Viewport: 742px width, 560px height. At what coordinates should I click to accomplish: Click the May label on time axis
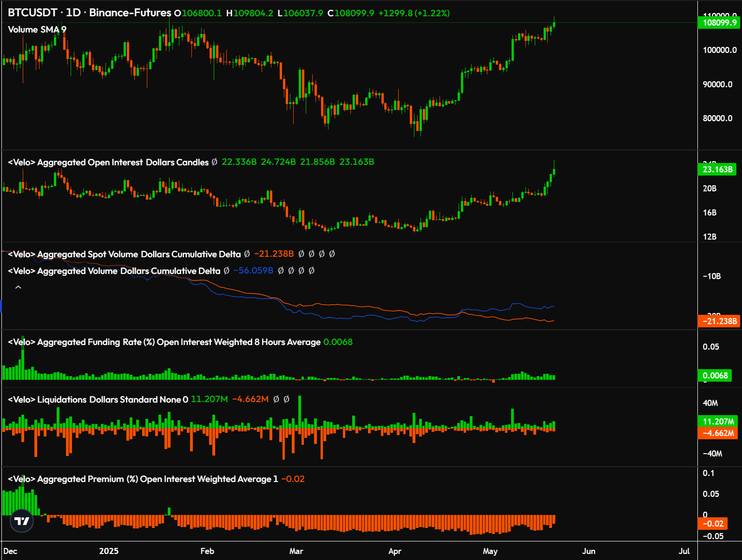tap(490, 551)
